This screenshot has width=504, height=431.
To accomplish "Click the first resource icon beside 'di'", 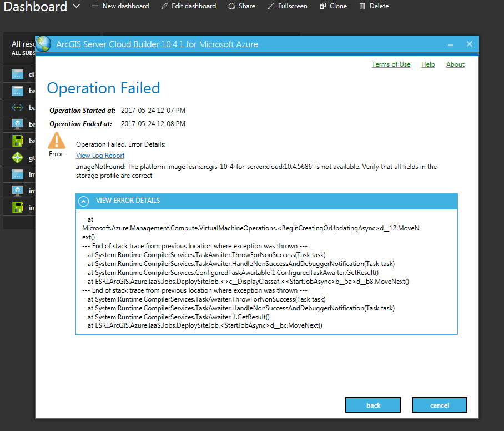I will [17, 74].
